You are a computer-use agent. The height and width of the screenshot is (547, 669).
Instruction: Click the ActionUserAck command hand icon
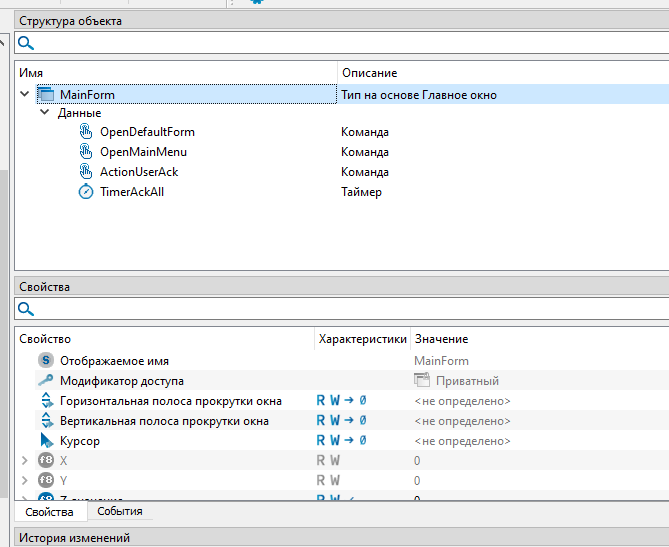click(86, 172)
